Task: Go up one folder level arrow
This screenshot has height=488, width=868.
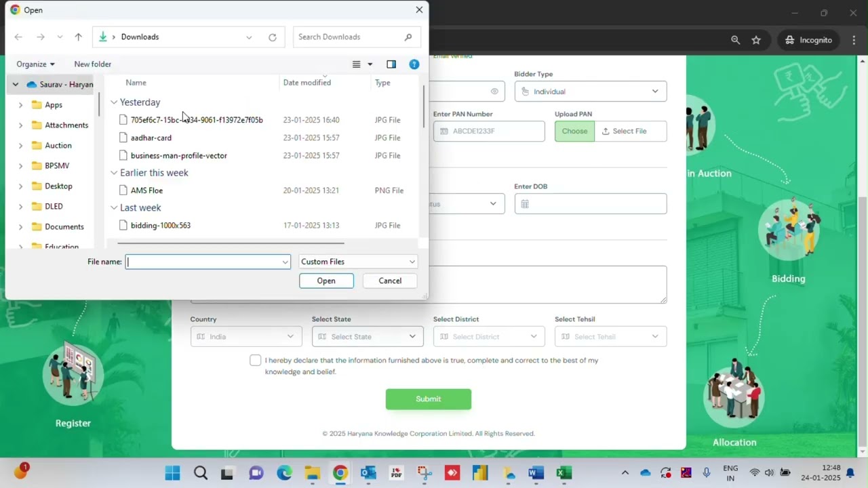Action: pos(78,37)
